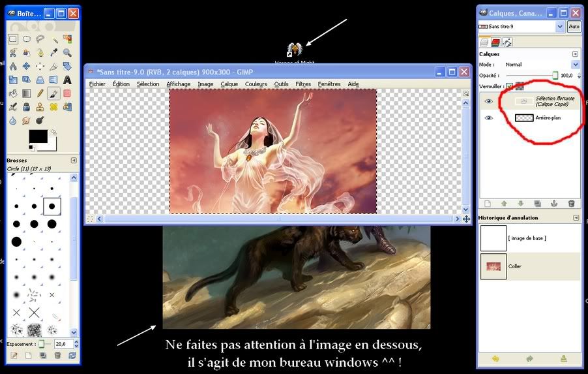The height and width of the screenshot is (374, 588).
Task: Click the delete layer trash icon
Action: click(571, 204)
